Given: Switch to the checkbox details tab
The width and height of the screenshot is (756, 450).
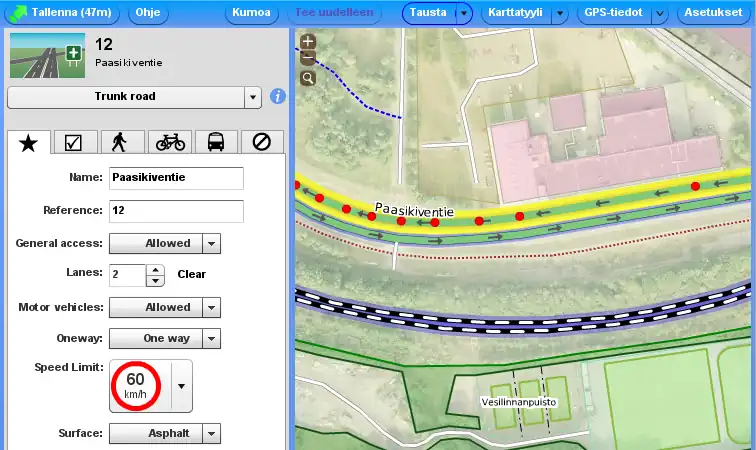Looking at the screenshot, I should (x=73, y=142).
